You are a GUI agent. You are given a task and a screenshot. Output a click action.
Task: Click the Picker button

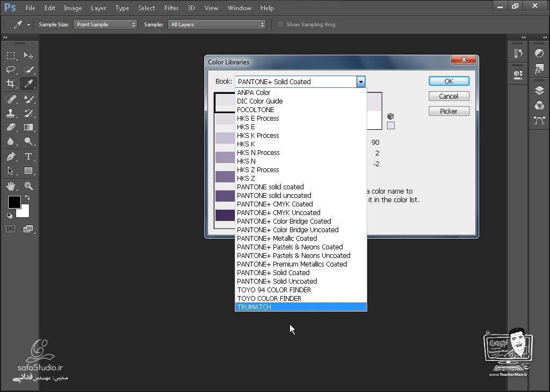pyautogui.click(x=449, y=111)
